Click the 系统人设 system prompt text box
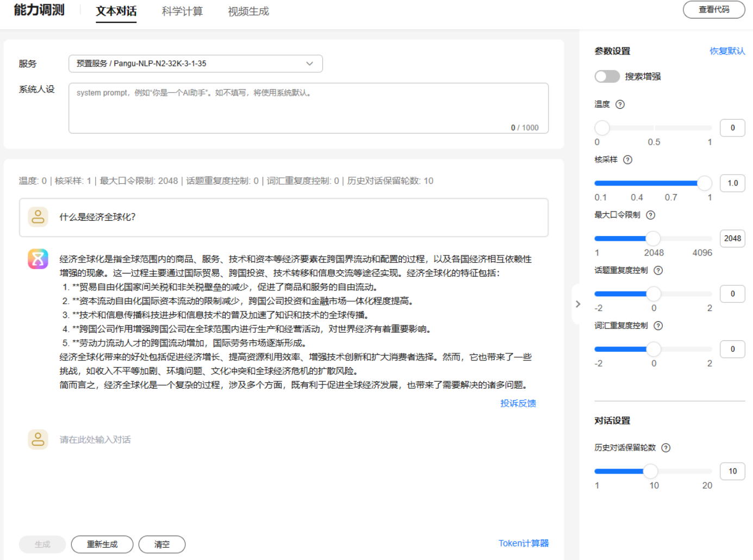The height and width of the screenshot is (560, 753). tap(308, 108)
